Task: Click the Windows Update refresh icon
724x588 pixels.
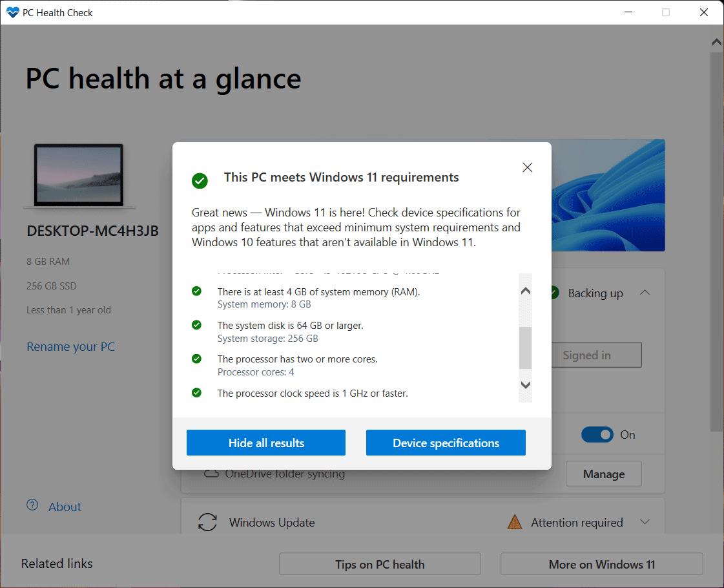Action: tap(207, 522)
